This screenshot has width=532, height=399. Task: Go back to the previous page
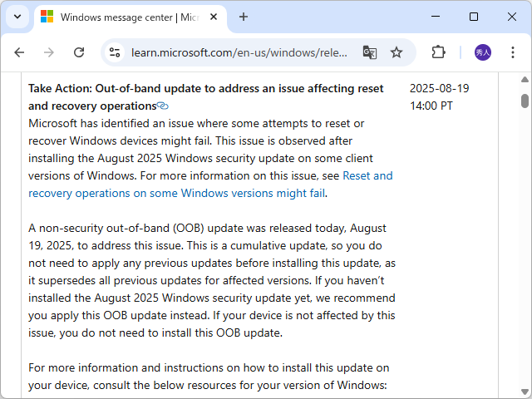pos(19,52)
